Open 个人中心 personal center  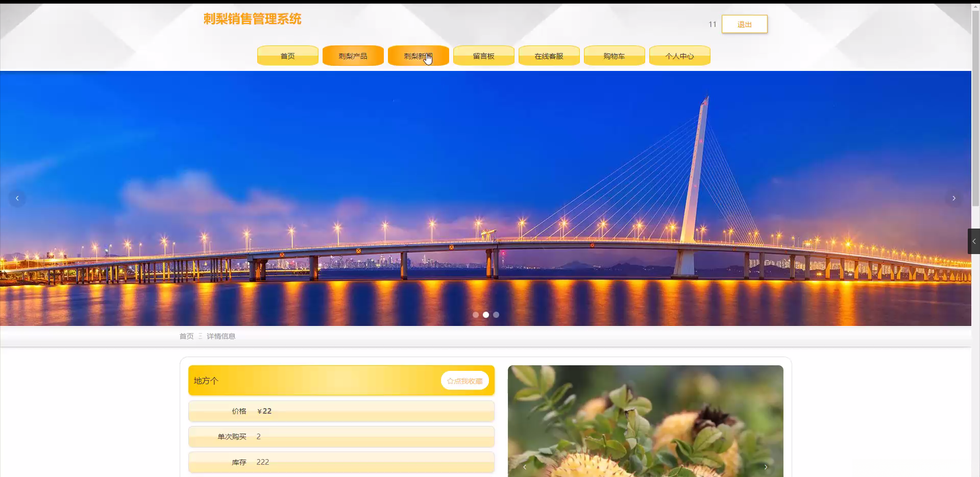pyautogui.click(x=680, y=56)
